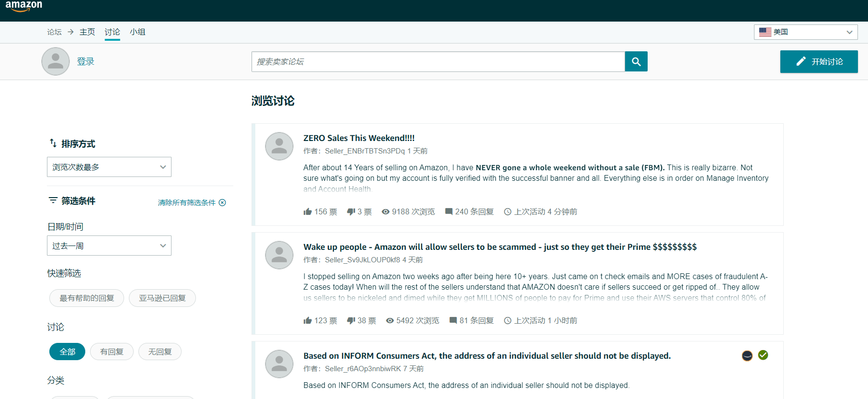Open the Wake up people post title
868x399 pixels.
500,247
